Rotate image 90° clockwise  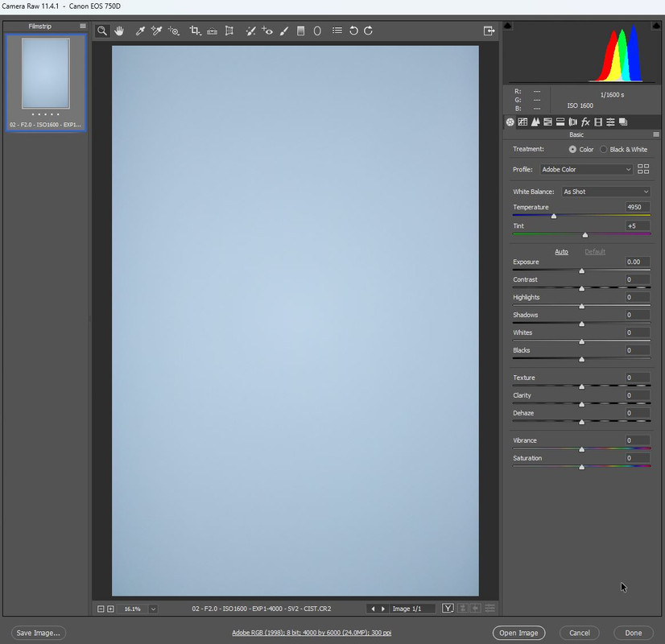(x=368, y=31)
